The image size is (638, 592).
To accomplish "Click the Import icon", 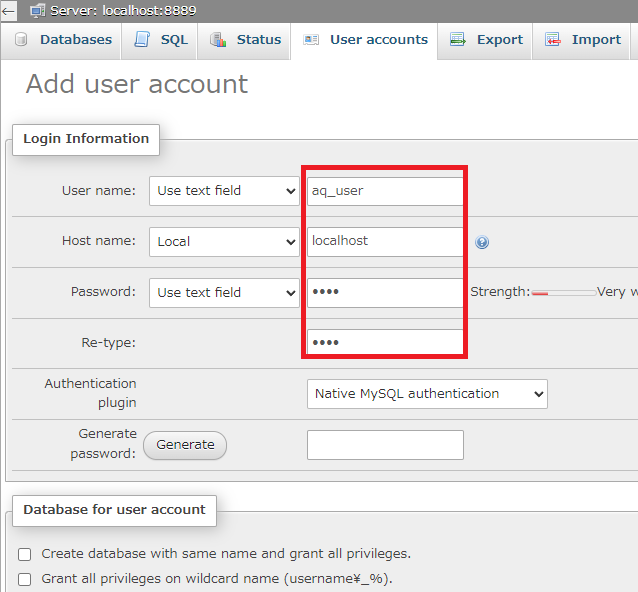I will [553, 39].
